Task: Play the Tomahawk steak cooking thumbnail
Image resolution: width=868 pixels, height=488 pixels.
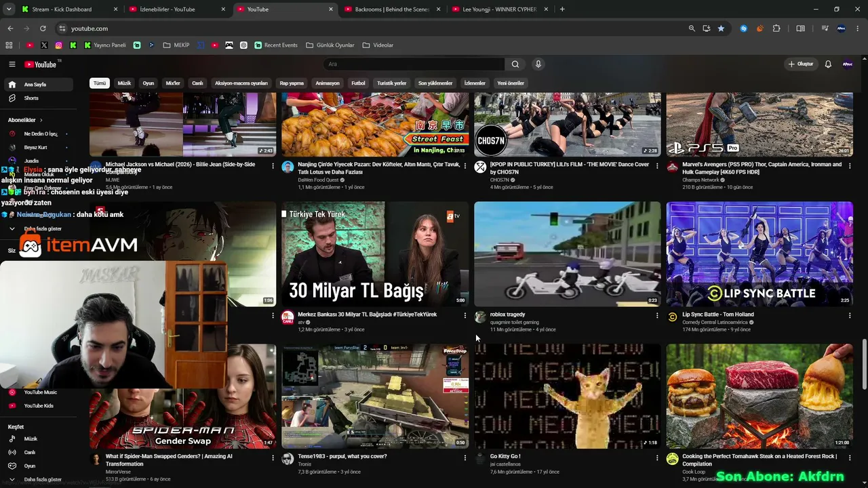Action: click(759, 396)
